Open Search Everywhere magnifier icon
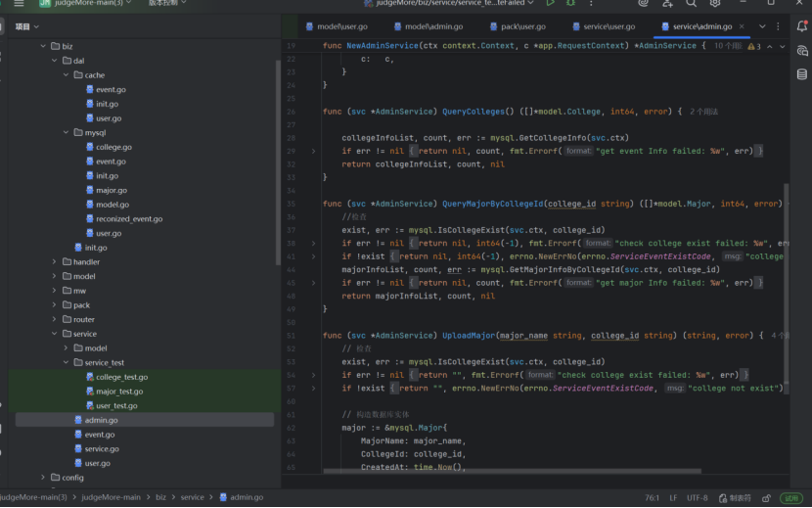 click(x=691, y=3)
